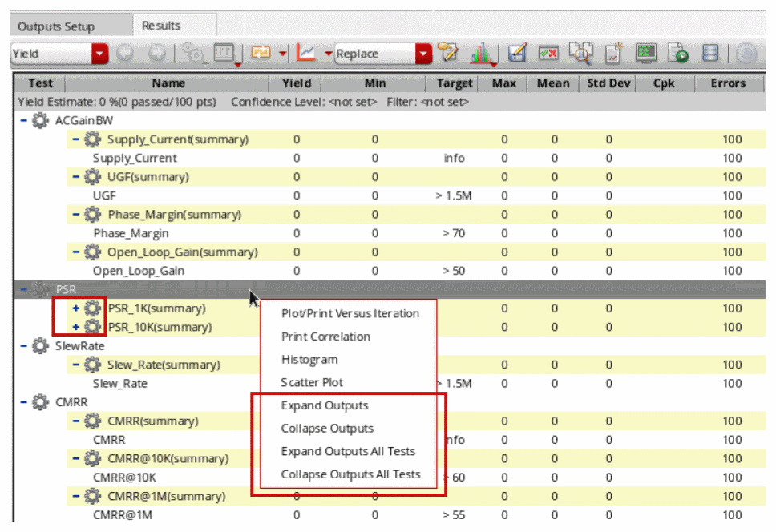Image resolution: width=776 pixels, height=532 pixels.
Task: Select Expand Outputs All Tests menu entry
Action: [x=348, y=451]
